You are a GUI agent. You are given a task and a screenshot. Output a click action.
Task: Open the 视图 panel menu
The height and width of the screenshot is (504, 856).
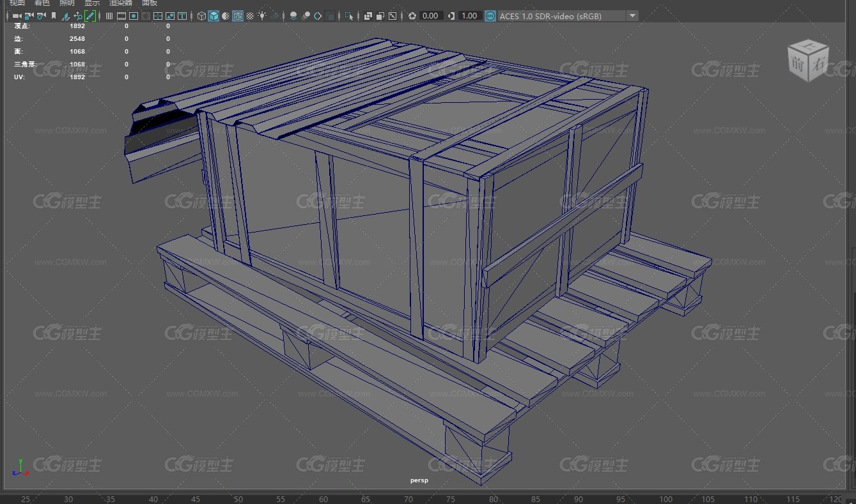[17, 3]
